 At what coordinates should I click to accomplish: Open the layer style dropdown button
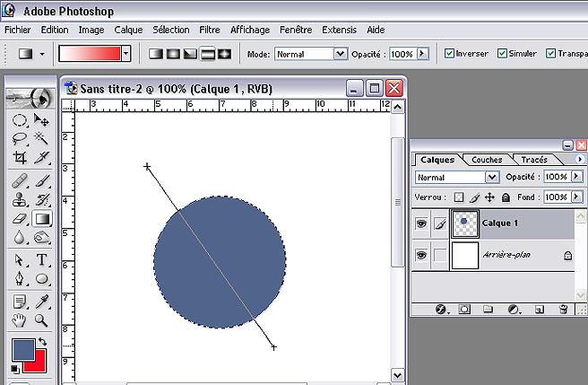click(x=441, y=310)
